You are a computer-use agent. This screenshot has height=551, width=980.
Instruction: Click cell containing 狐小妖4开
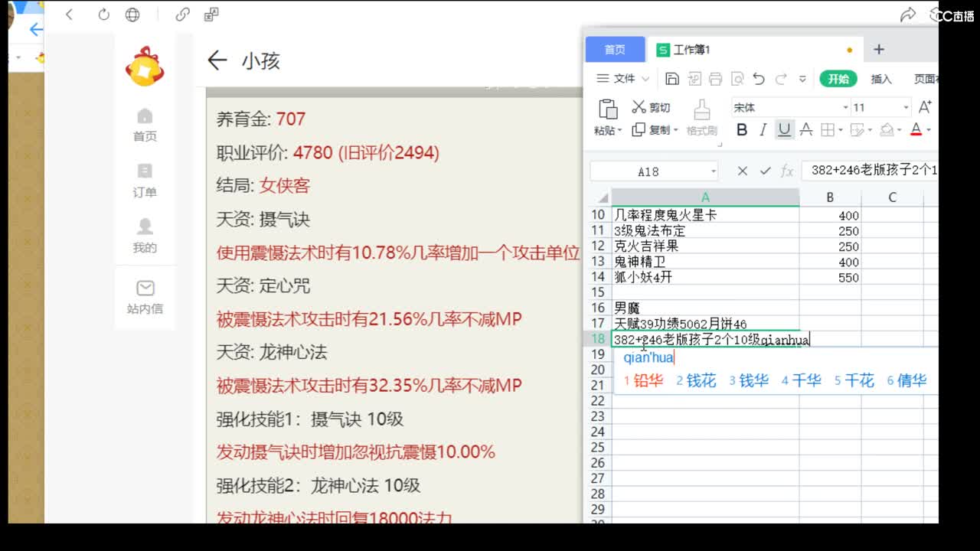(x=705, y=277)
